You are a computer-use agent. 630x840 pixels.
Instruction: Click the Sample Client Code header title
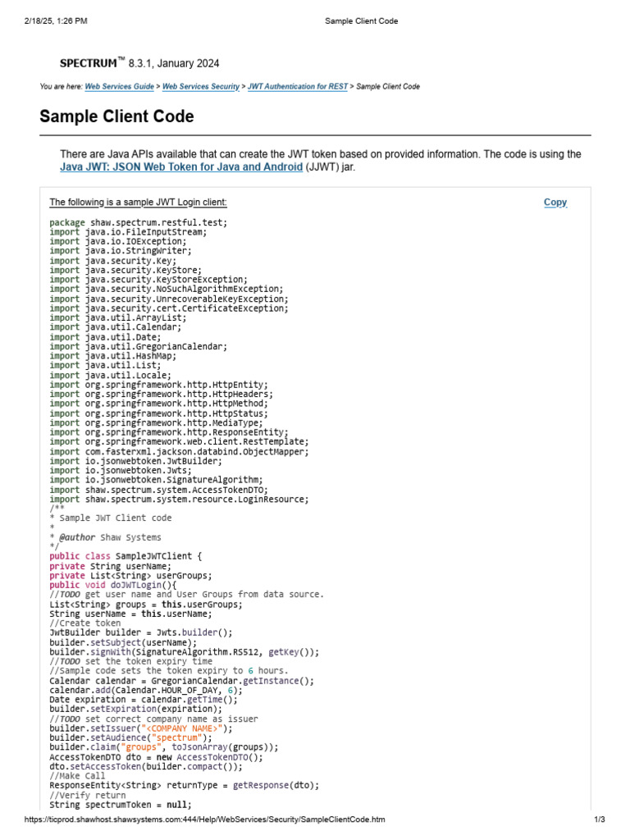coord(361,21)
